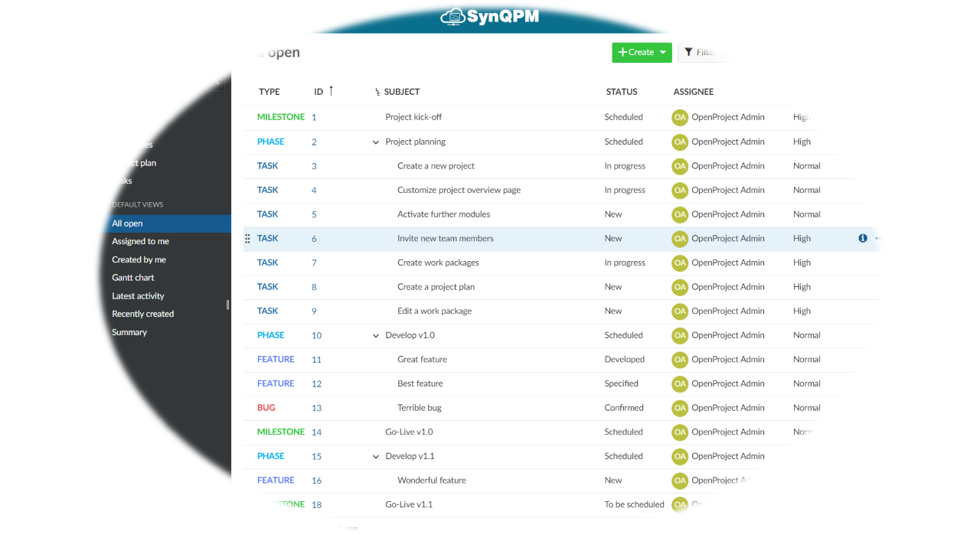Sort by the ID column header
Screen dimensions: 980x551
[x=318, y=92]
